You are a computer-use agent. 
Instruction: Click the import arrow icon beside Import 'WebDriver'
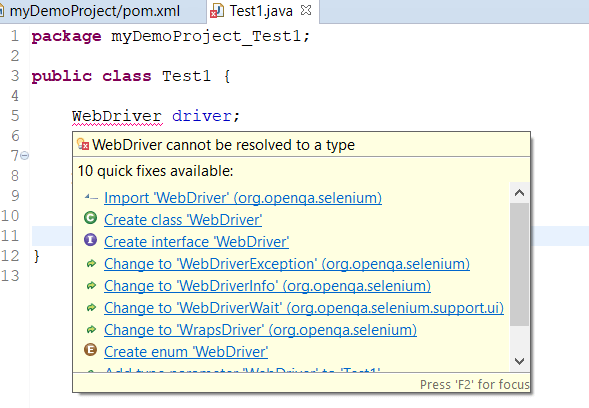91,197
